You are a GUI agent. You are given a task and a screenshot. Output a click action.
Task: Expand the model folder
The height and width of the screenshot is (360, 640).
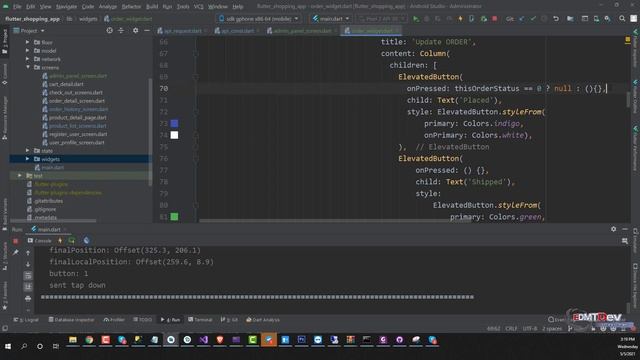coord(27,51)
